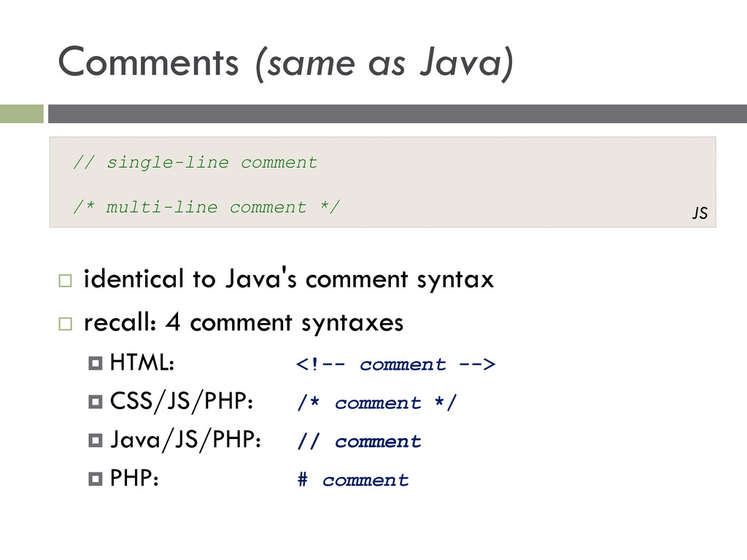Image resolution: width=747 pixels, height=560 pixels.
Task: Click the '/* comment */' blue code sample
Action: pos(376,402)
